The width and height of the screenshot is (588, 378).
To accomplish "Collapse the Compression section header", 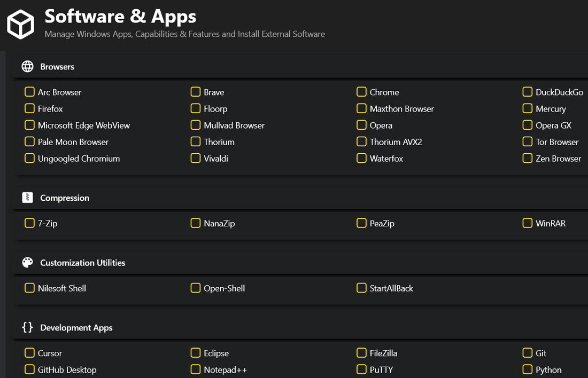I will tap(300, 198).
